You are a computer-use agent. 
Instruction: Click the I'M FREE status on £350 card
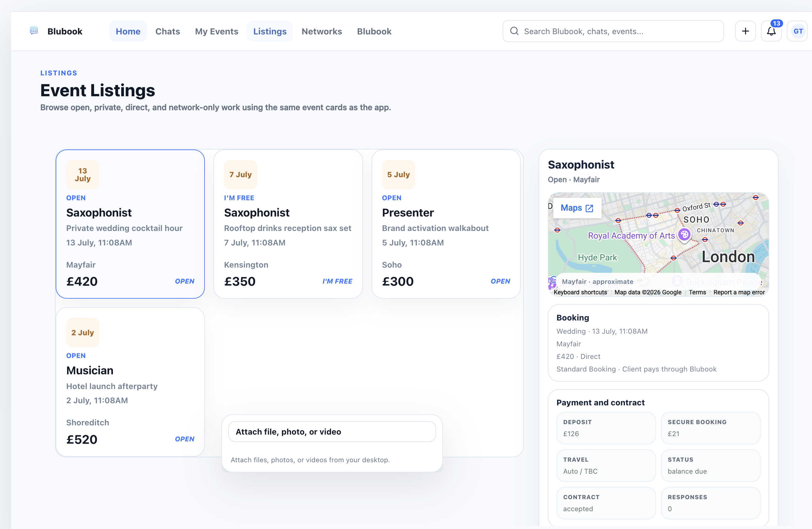point(337,281)
